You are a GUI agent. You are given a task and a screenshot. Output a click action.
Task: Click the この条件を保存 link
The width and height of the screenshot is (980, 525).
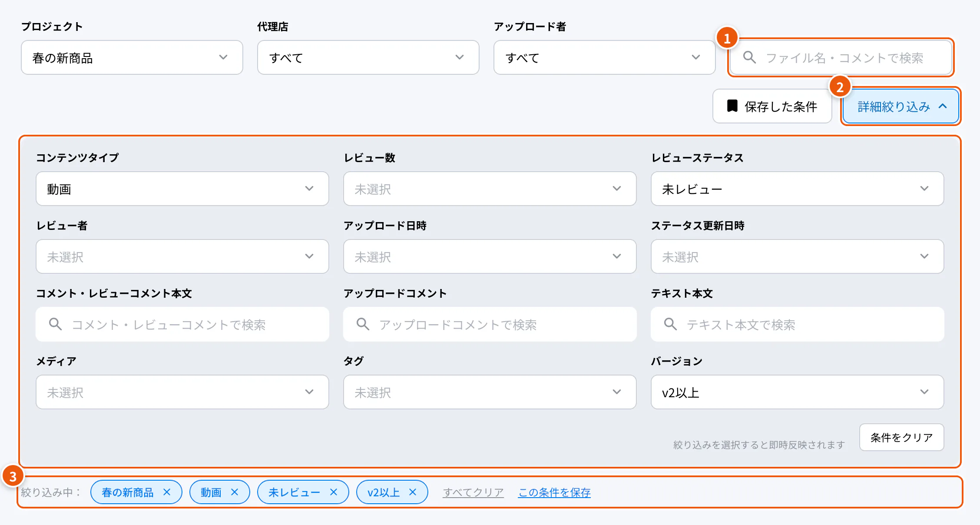(x=554, y=492)
